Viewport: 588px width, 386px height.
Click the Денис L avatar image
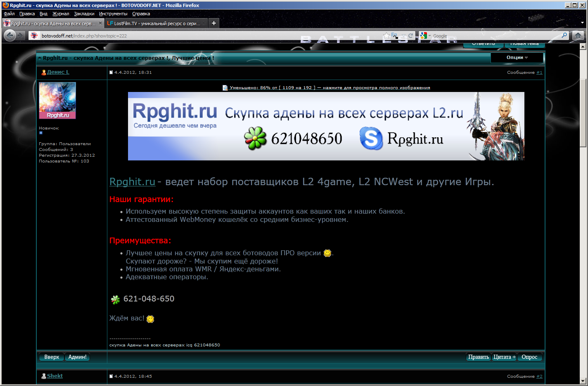pyautogui.click(x=57, y=100)
